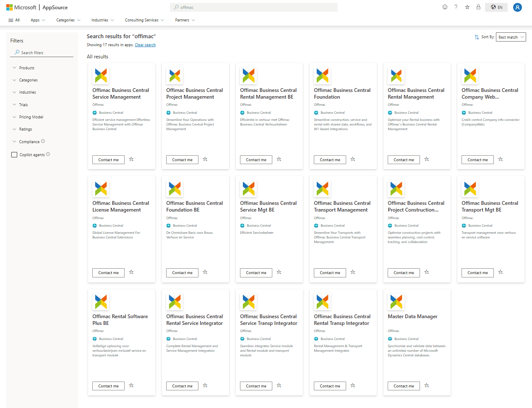Click the Compliance info icon

tap(43, 141)
